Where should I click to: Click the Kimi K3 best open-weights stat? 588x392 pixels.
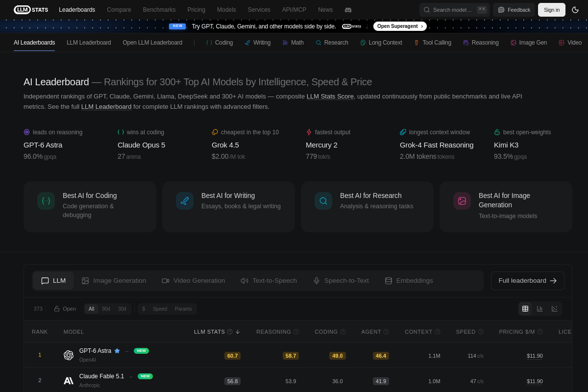click(522, 145)
